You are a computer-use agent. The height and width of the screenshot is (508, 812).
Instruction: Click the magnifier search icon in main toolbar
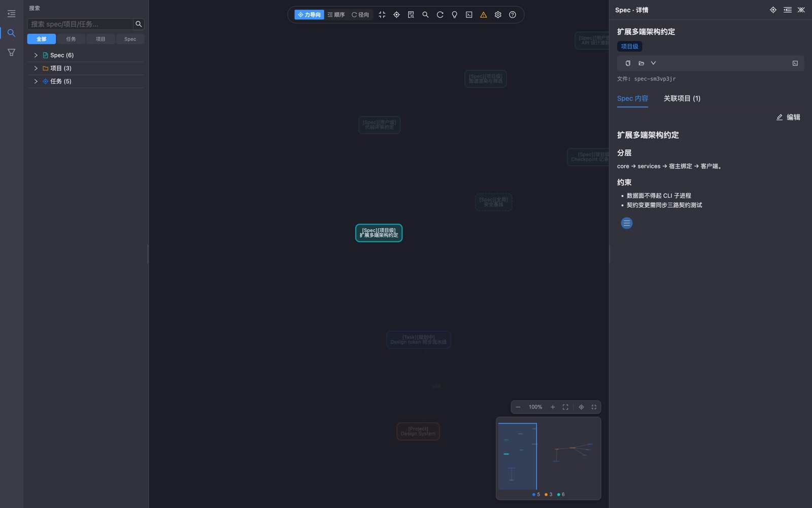point(425,15)
